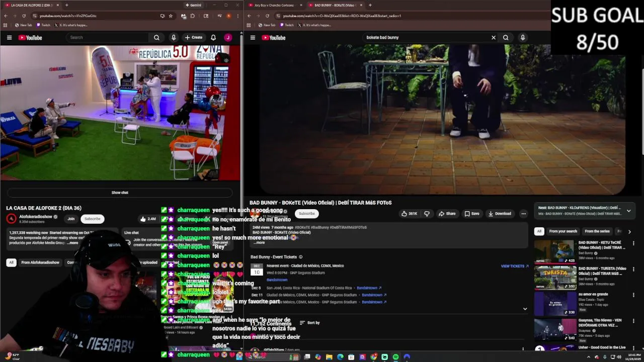Select All filter chip beside From your search

point(539,231)
